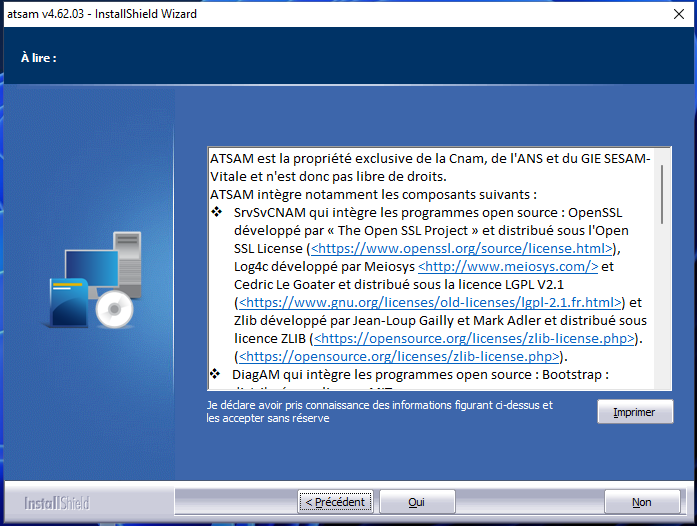Image resolution: width=697 pixels, height=526 pixels.
Task: Go back with the Précédent button
Action: pyautogui.click(x=335, y=502)
